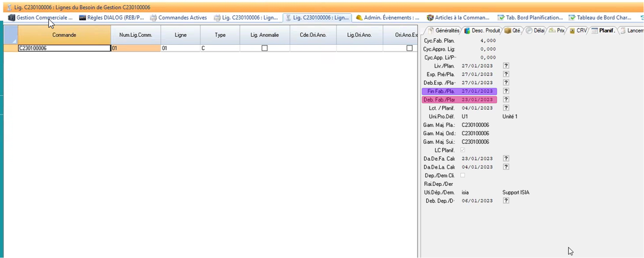This screenshot has height=258, width=644.
Task: Toggle the Lig. Anomalie checkbox in row
Action: coord(264,48)
